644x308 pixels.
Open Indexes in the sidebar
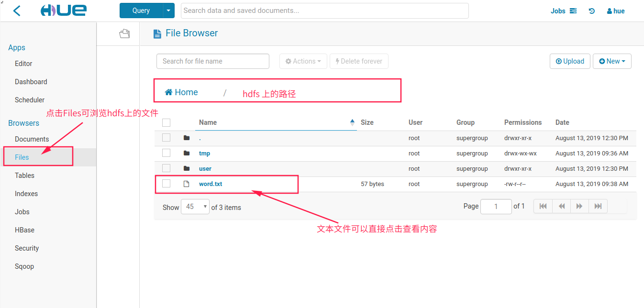pos(26,194)
